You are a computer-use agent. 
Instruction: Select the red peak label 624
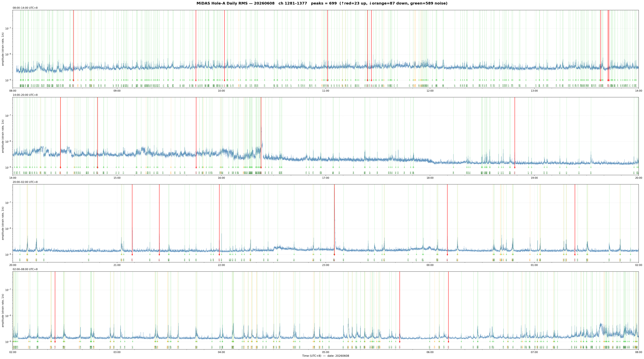click(400, 347)
